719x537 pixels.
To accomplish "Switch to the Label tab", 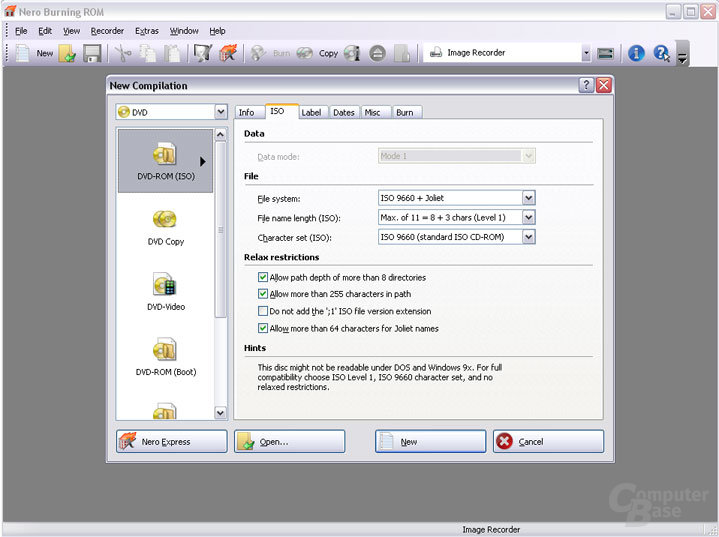I will click(311, 112).
